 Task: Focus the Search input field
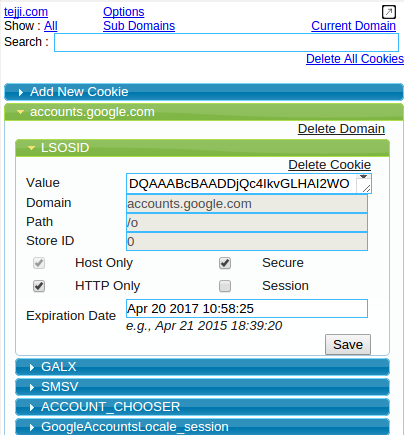226,42
